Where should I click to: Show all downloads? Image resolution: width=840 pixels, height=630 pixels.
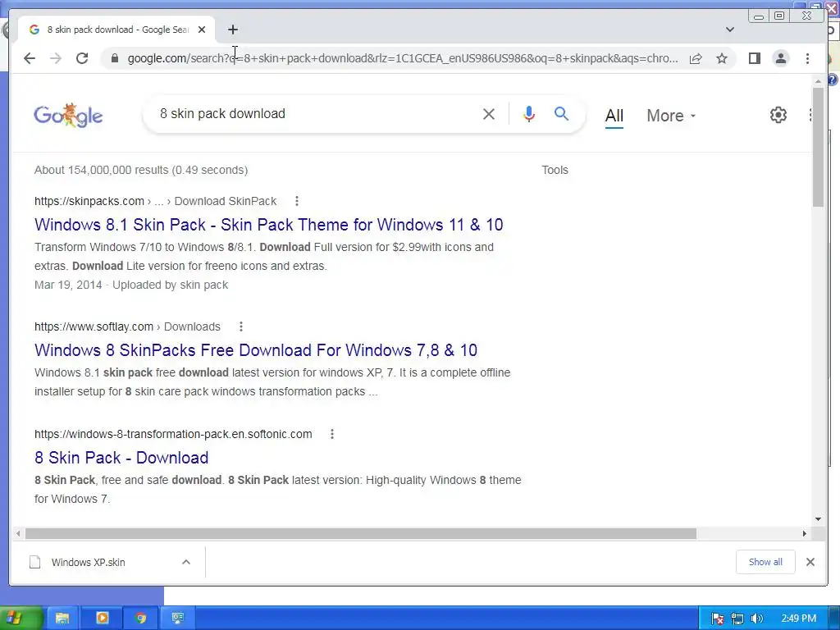click(765, 562)
